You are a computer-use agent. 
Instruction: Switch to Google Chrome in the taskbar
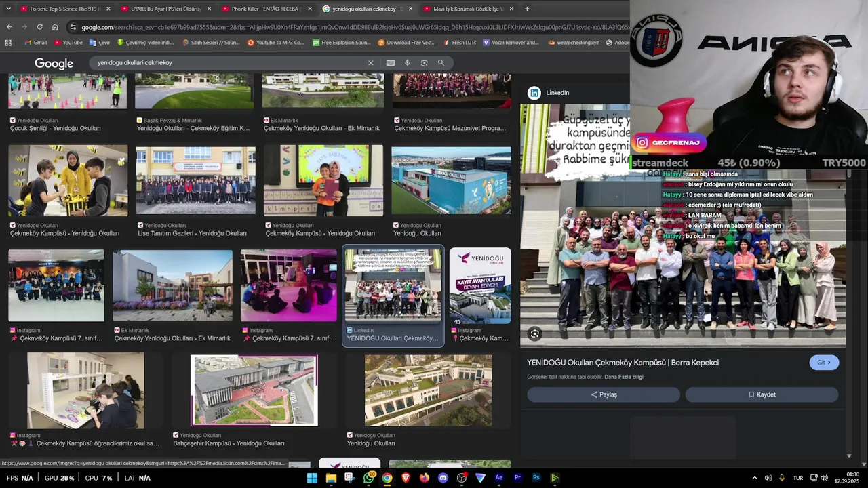pos(387,478)
